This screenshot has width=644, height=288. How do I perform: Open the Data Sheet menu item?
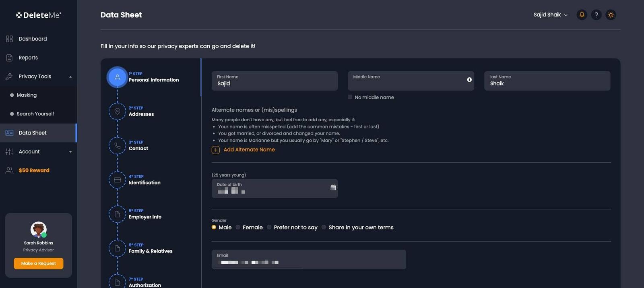click(38, 133)
